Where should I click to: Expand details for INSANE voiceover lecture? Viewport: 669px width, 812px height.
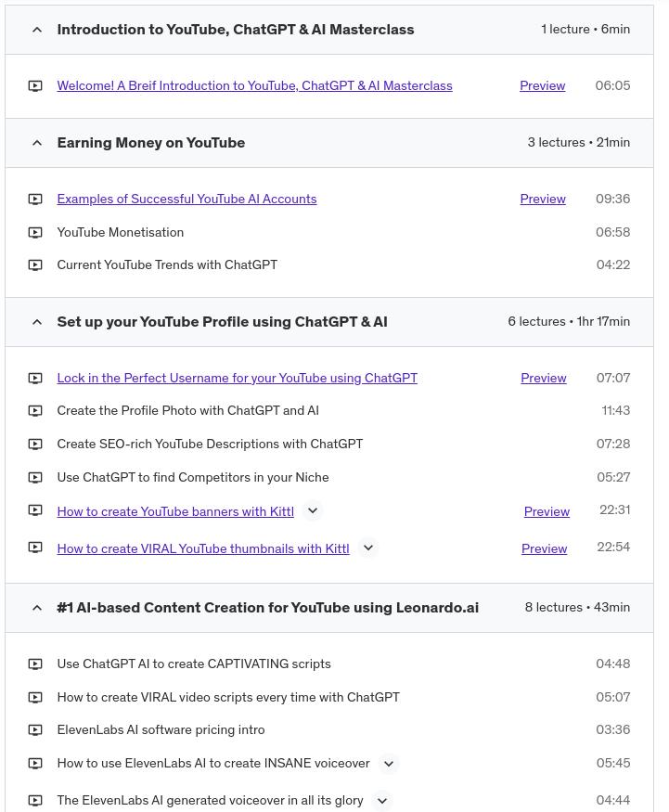click(389, 764)
